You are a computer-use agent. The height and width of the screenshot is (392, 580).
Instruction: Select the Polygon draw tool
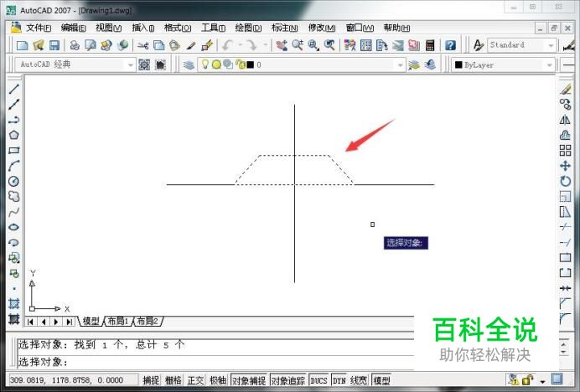click(14, 135)
